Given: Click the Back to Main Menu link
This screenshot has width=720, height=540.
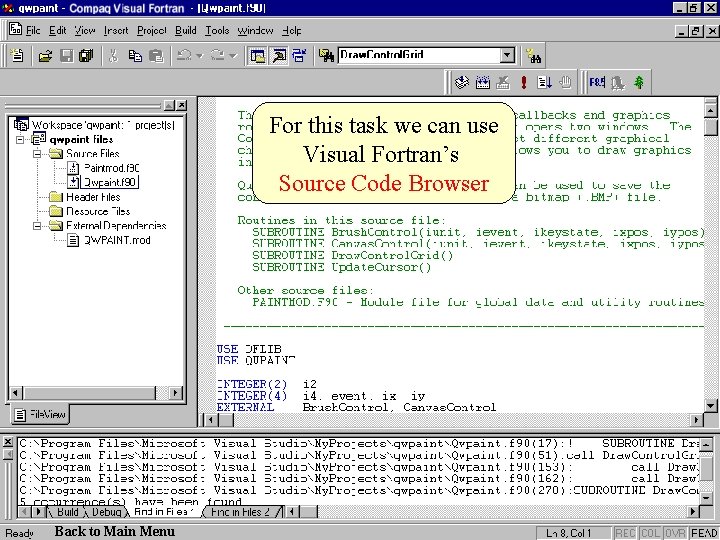Looking at the screenshot, I should point(114,531).
